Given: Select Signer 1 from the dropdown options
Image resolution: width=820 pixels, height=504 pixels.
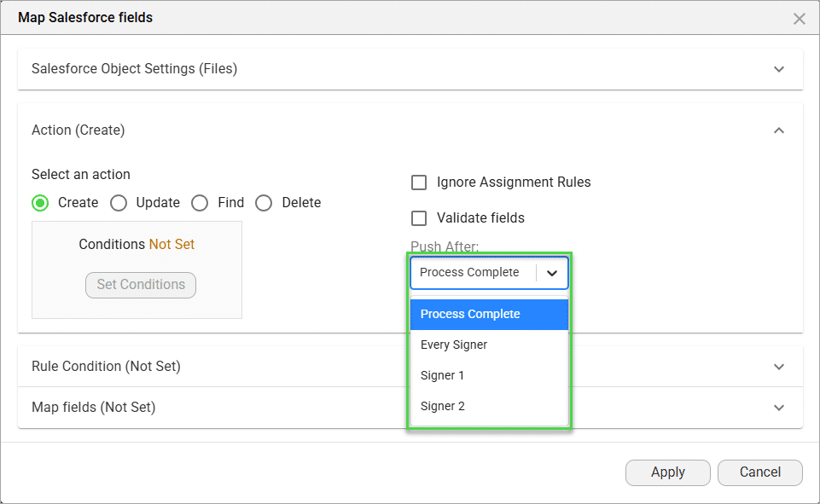Looking at the screenshot, I should (442, 375).
